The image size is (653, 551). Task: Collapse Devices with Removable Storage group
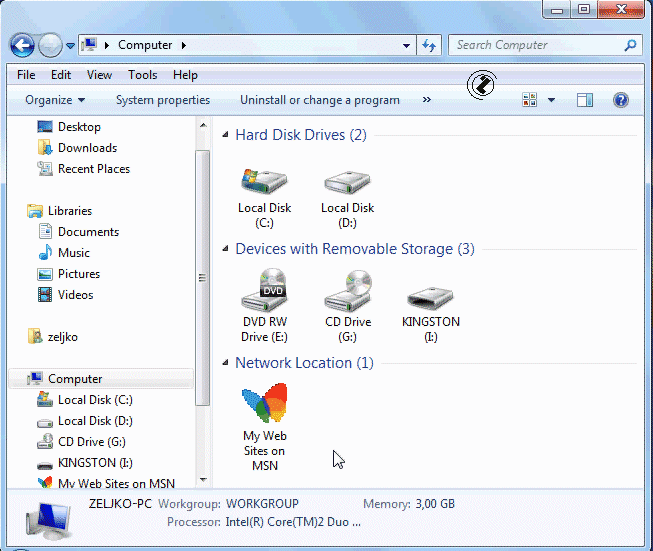225,249
